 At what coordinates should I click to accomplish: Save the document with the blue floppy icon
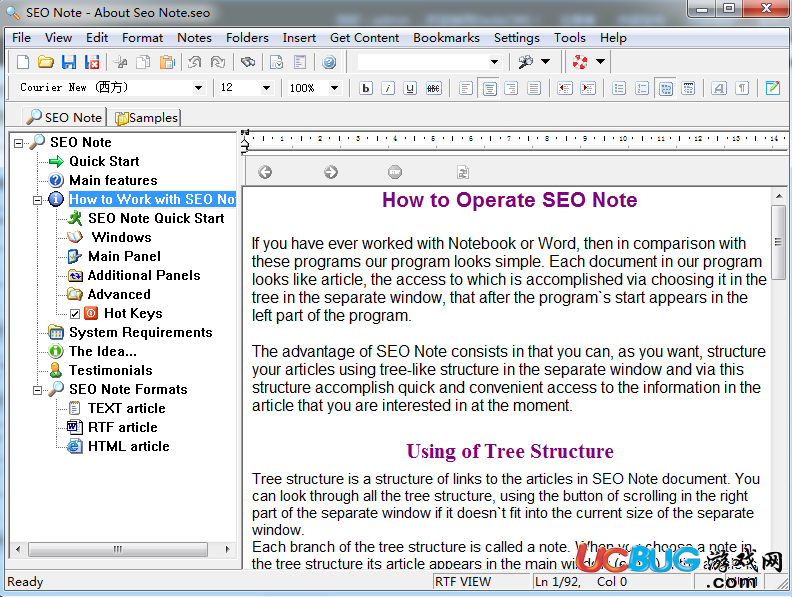(x=69, y=62)
